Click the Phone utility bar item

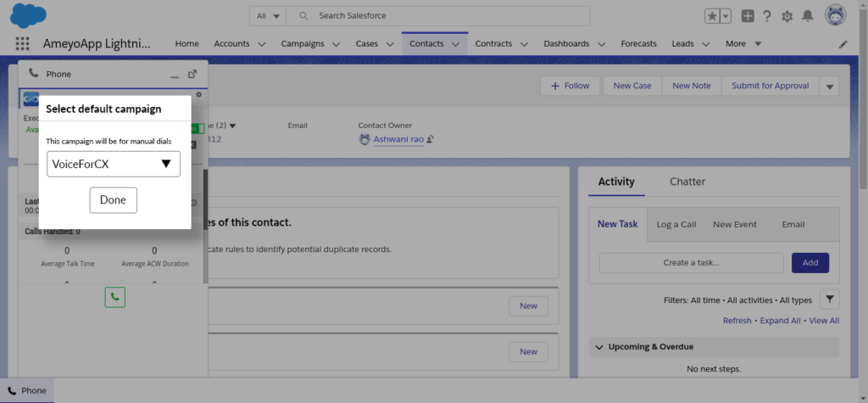27,390
